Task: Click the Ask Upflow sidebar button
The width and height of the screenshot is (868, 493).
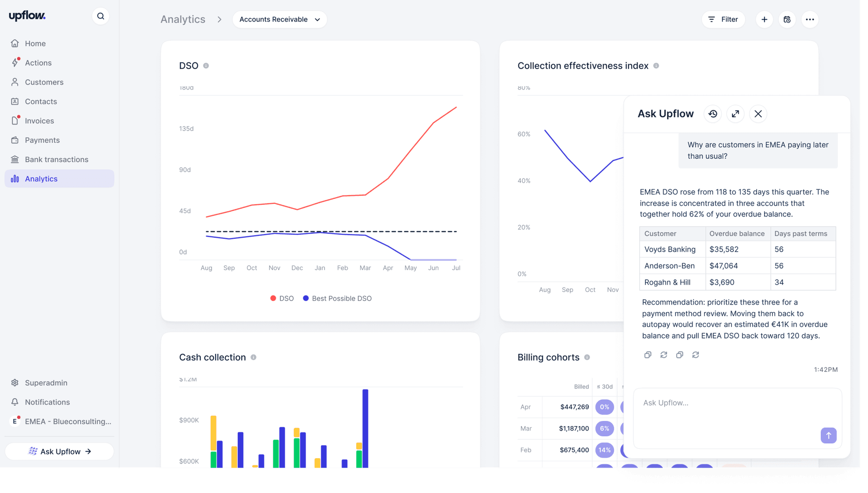Action: 59,451
